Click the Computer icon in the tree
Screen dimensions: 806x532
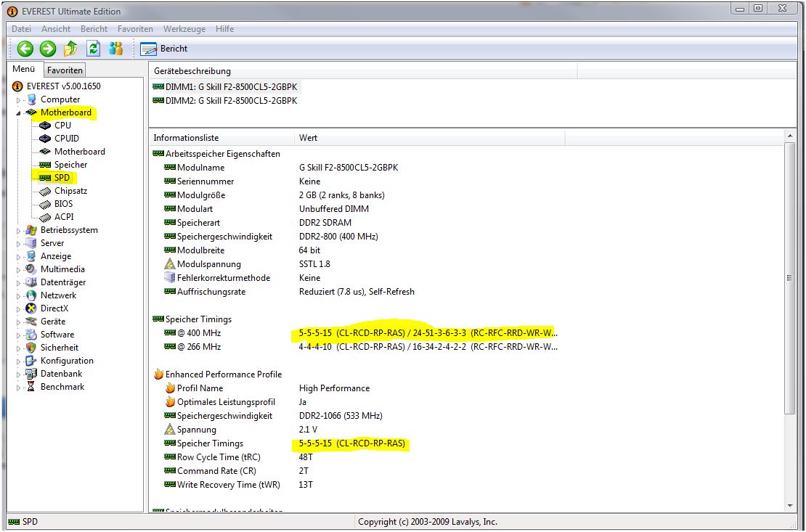pos(32,99)
